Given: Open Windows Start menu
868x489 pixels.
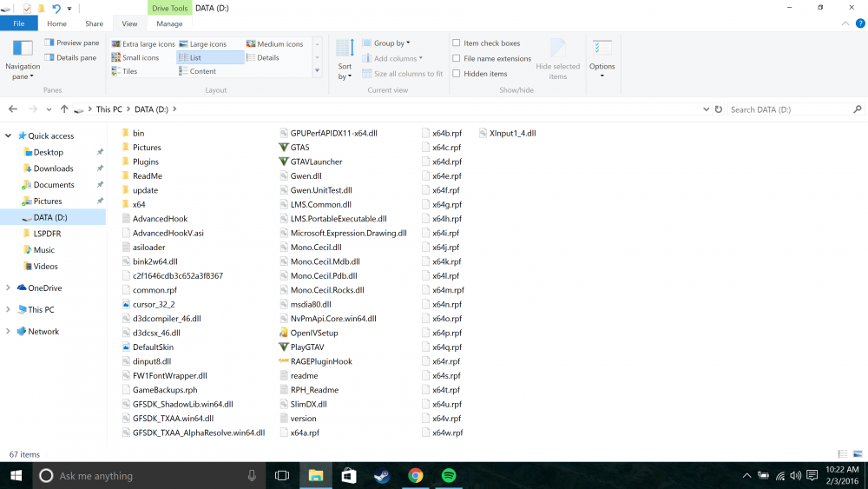Looking at the screenshot, I should pyautogui.click(x=16, y=476).
